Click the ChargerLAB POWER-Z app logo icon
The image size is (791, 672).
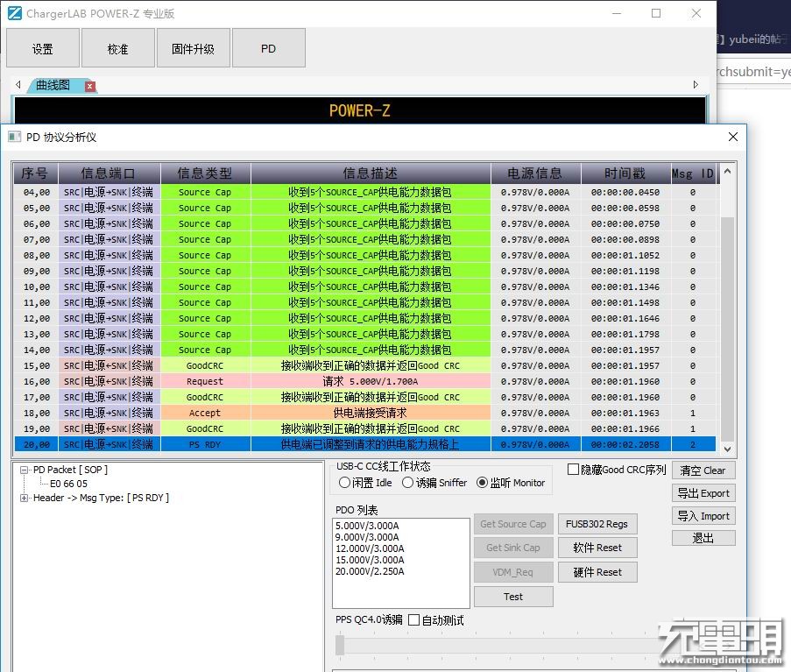(x=15, y=13)
